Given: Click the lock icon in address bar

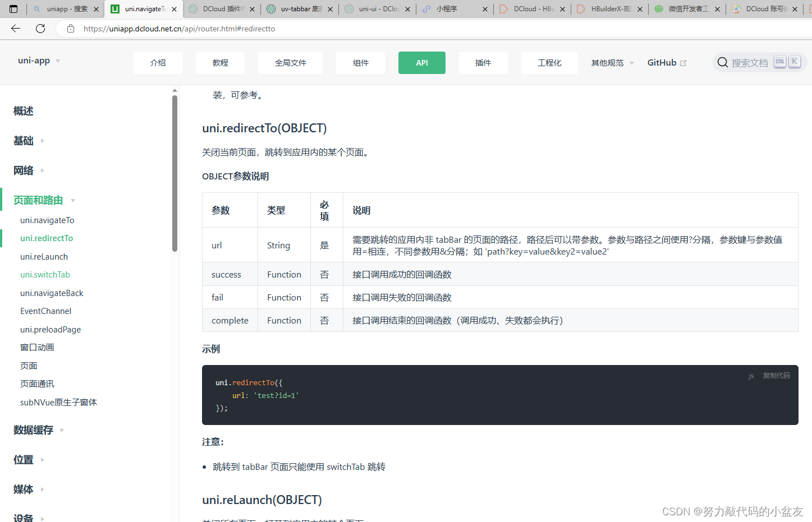Looking at the screenshot, I should (71, 29).
